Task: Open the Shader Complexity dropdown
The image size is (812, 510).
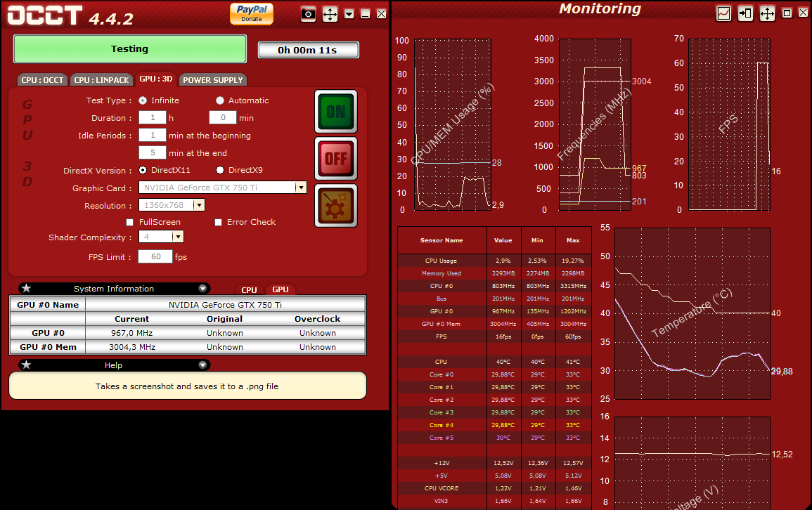Action: 178,237
